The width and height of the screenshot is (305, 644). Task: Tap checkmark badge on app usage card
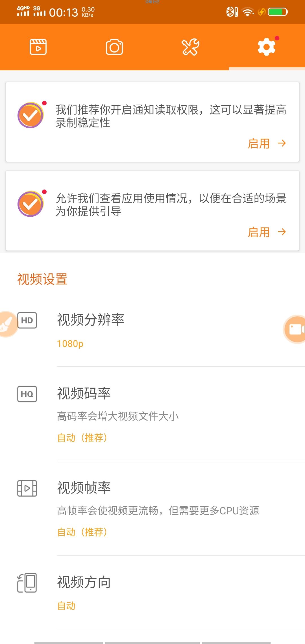30,204
